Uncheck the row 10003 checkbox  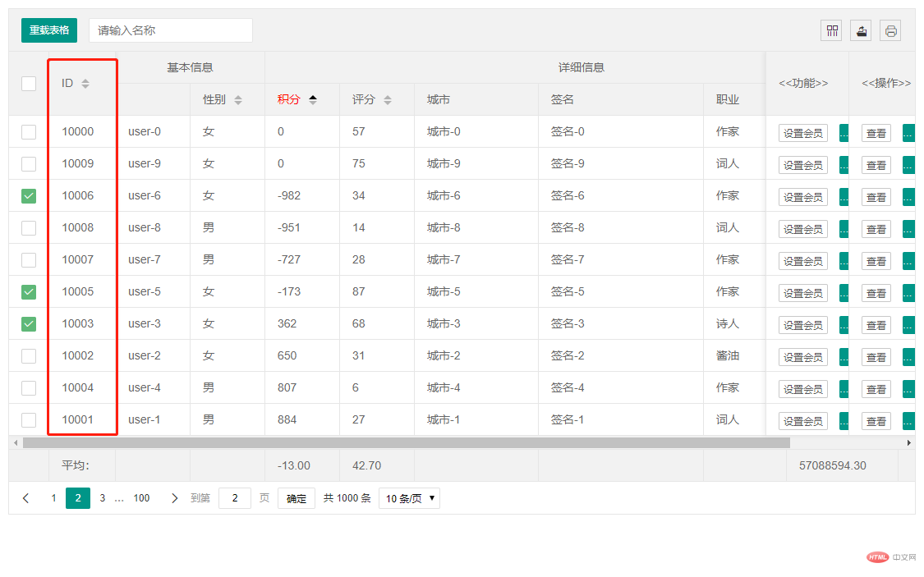29,324
